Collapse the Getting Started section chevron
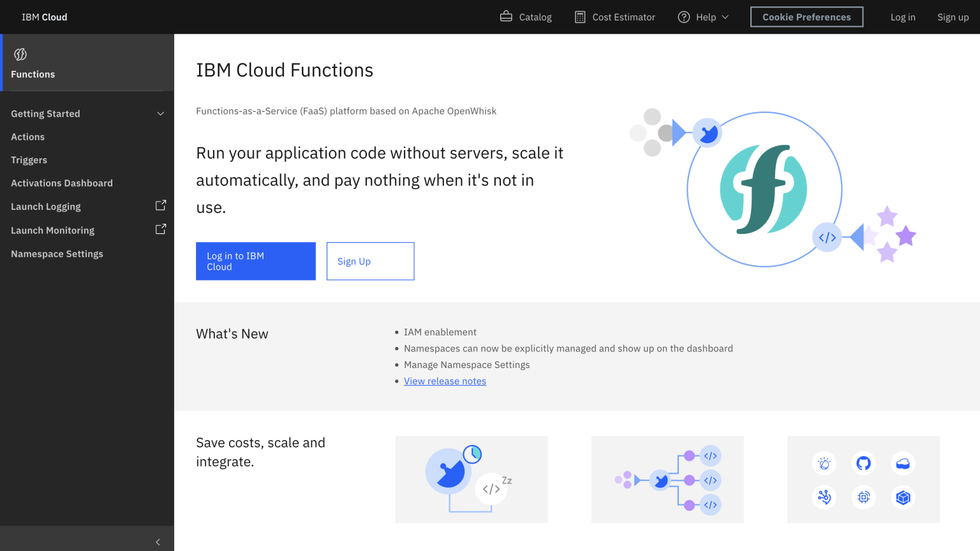This screenshot has width=980, height=551. coord(161,113)
